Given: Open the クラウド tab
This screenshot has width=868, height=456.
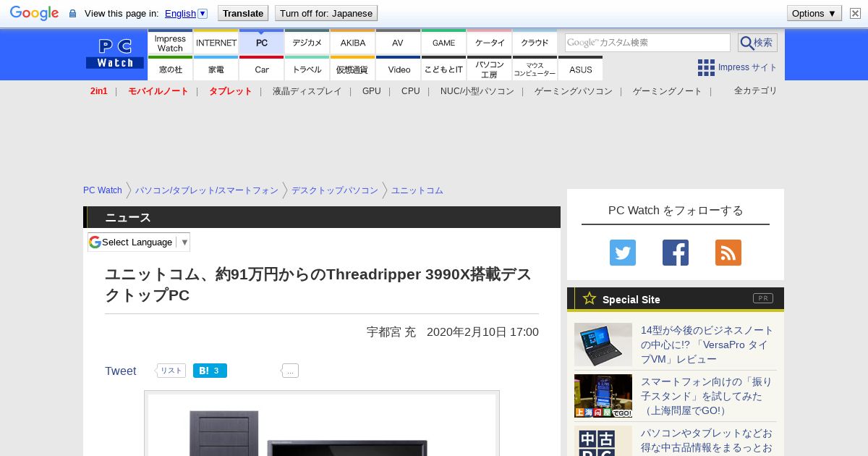Looking at the screenshot, I should click(535, 43).
